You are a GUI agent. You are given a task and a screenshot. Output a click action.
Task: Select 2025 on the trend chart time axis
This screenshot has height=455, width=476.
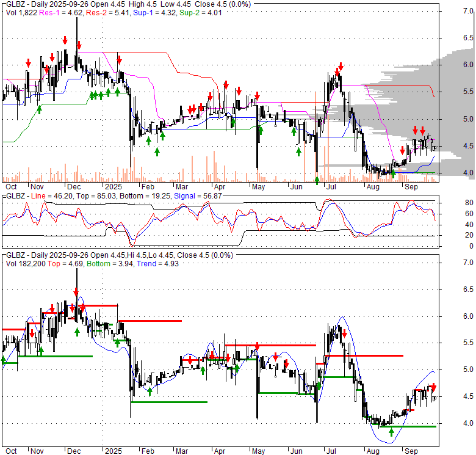tap(114, 451)
